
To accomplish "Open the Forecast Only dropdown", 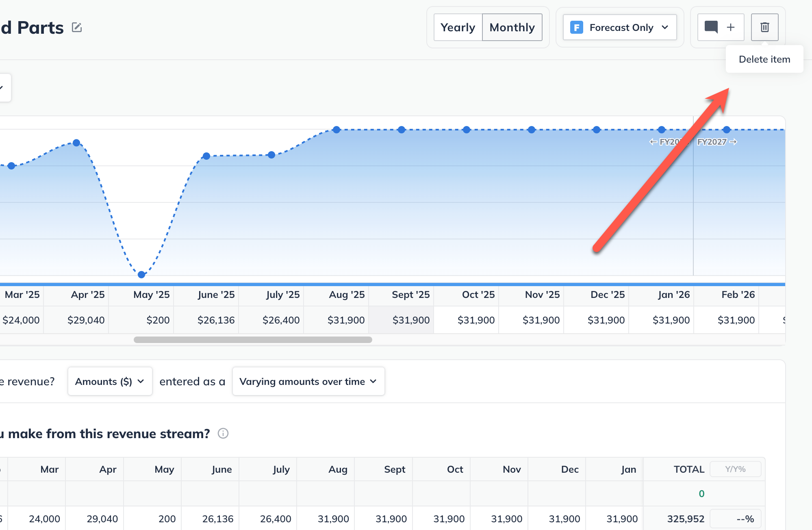I will pos(620,27).
